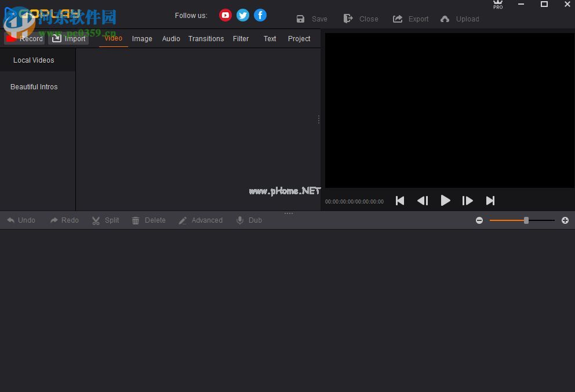575x392 pixels.
Task: Click the timeline zoom slider handle
Action: 526,220
